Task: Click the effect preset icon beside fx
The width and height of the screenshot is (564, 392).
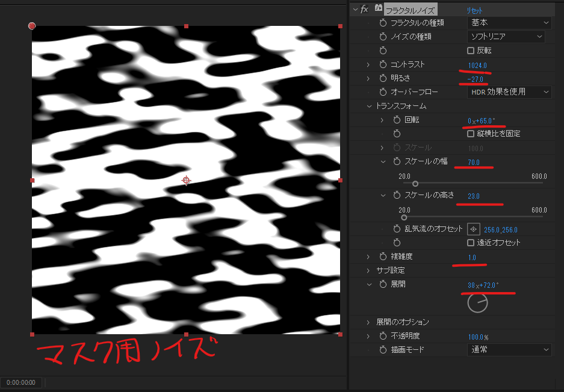Action: (379, 8)
